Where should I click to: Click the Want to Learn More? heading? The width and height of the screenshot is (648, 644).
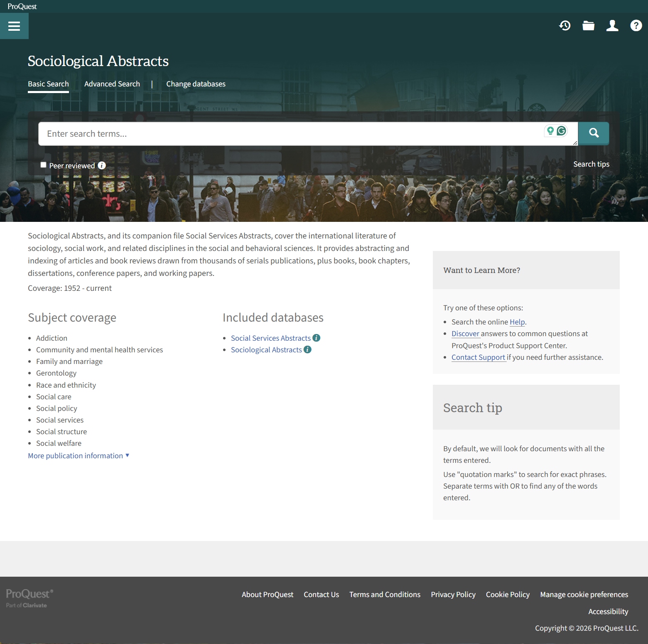[481, 270]
